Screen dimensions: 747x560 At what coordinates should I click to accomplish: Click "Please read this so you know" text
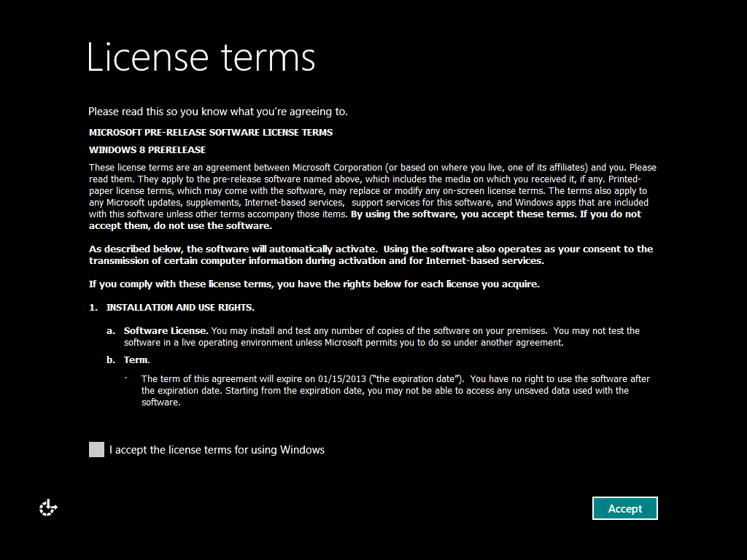tap(155, 112)
